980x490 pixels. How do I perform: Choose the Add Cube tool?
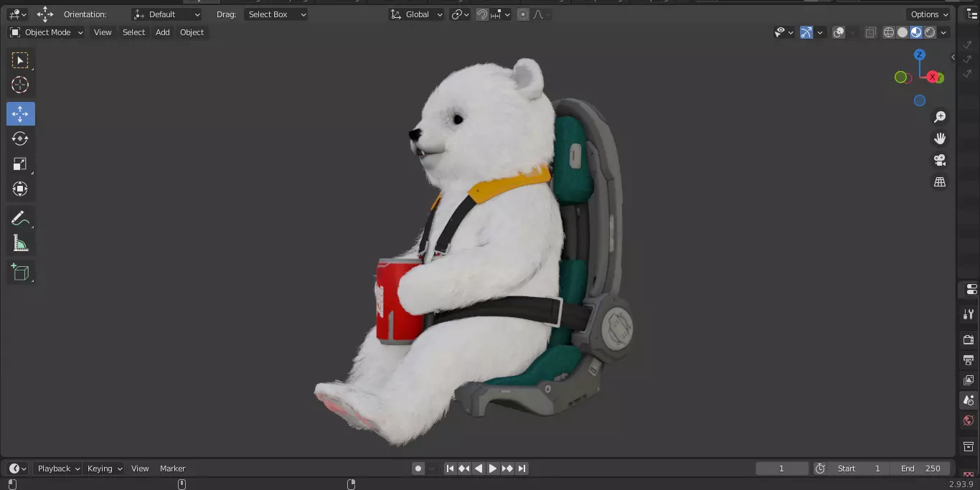click(20, 272)
